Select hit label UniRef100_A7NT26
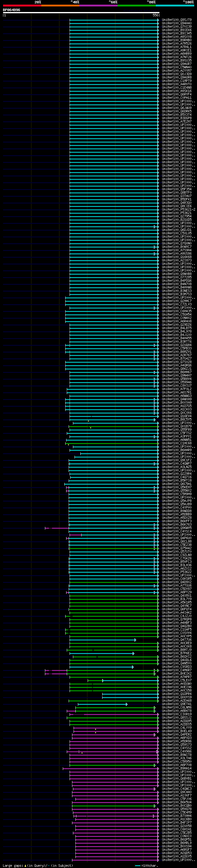 pos(177,57)
